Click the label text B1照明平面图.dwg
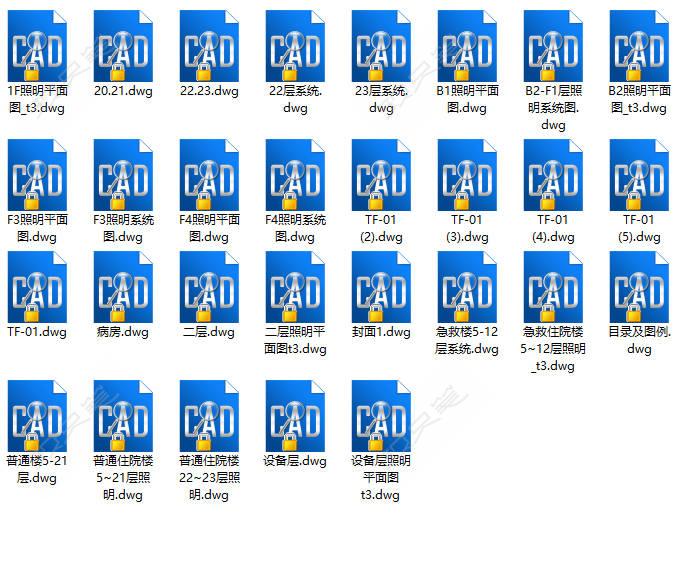 pos(467,99)
